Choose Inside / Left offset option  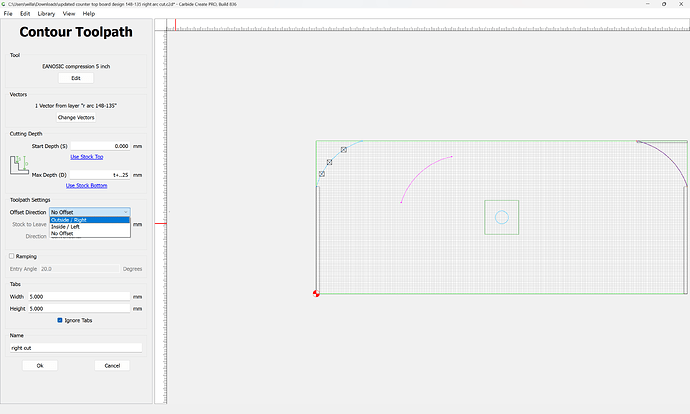[90, 227]
